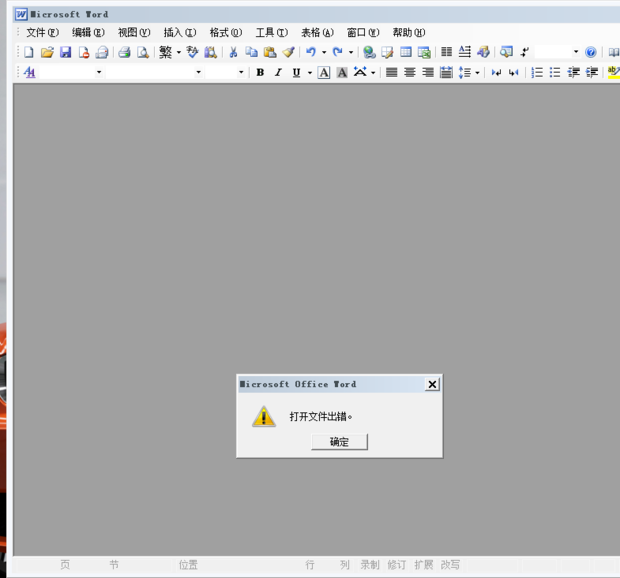
Task: Toggle bulleted list
Action: pos(555,72)
